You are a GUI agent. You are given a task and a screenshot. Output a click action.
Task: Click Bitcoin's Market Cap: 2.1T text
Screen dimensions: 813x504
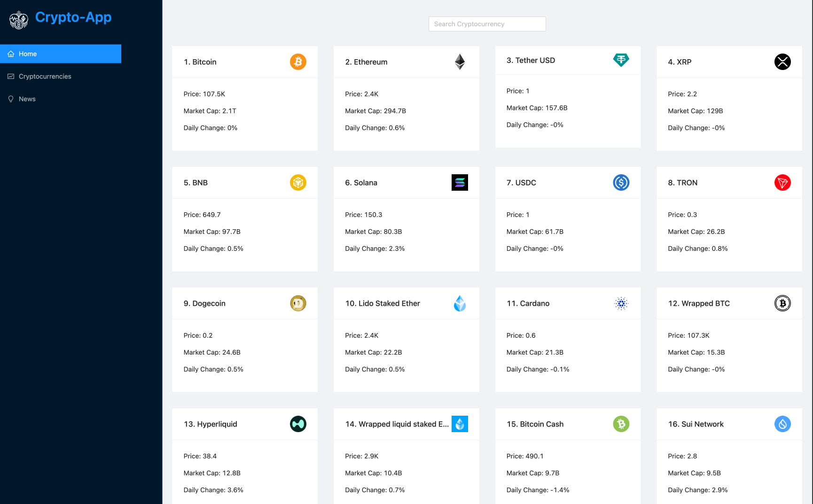[x=210, y=111]
